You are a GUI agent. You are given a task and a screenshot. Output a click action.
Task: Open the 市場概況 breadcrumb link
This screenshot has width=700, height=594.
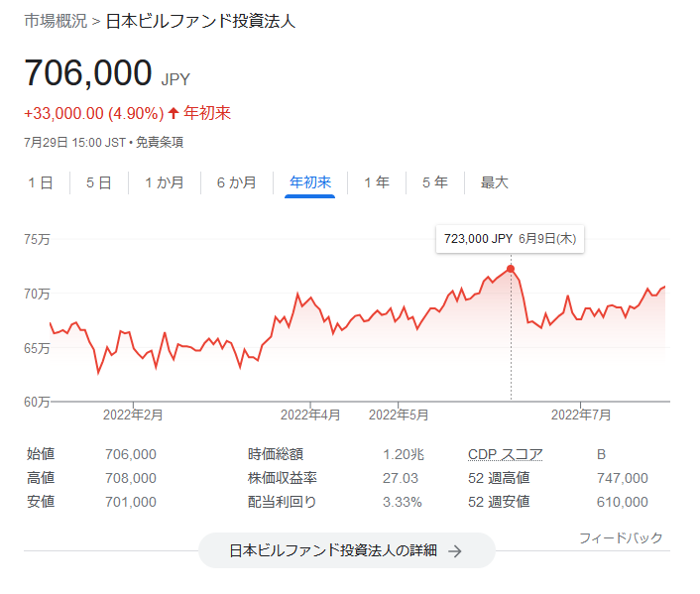pos(56,21)
